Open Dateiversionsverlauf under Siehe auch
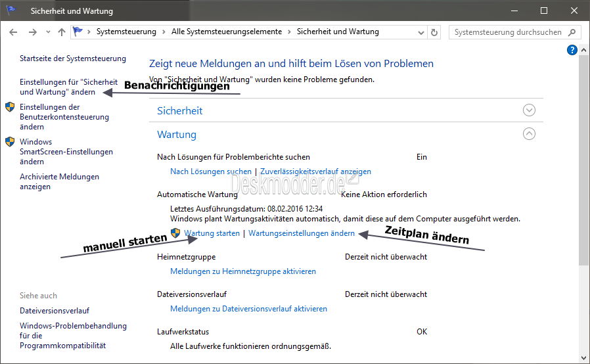The image size is (590, 364). [x=55, y=311]
